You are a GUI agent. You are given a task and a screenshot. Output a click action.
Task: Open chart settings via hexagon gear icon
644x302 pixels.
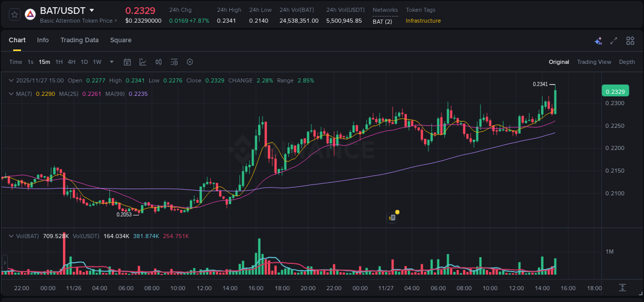click(190, 61)
